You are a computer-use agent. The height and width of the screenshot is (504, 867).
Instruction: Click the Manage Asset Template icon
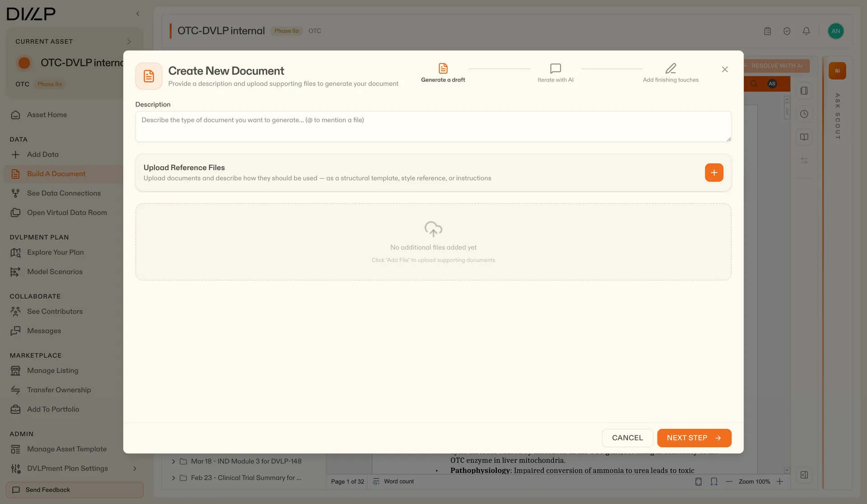coord(15,449)
